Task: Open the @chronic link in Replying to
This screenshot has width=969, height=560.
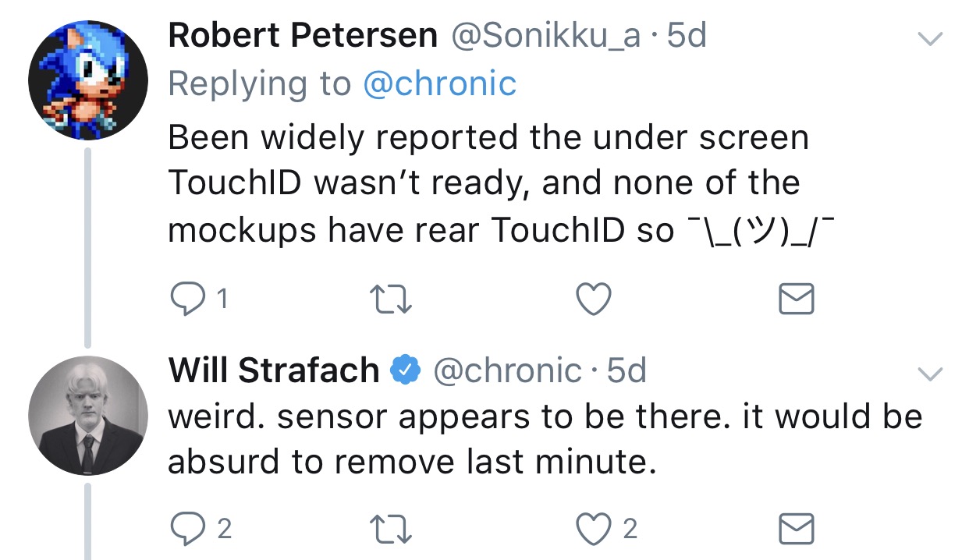Action: [x=439, y=83]
